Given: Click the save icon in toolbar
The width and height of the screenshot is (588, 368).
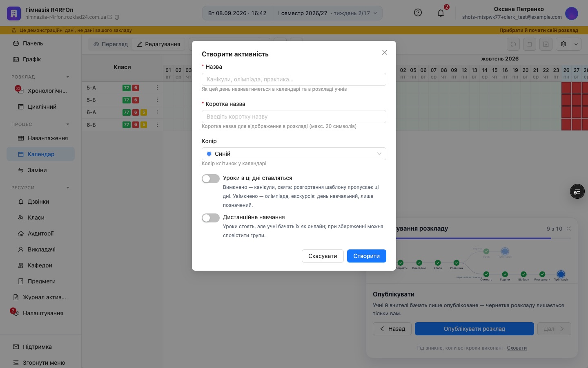Looking at the screenshot, I should click(546, 44).
